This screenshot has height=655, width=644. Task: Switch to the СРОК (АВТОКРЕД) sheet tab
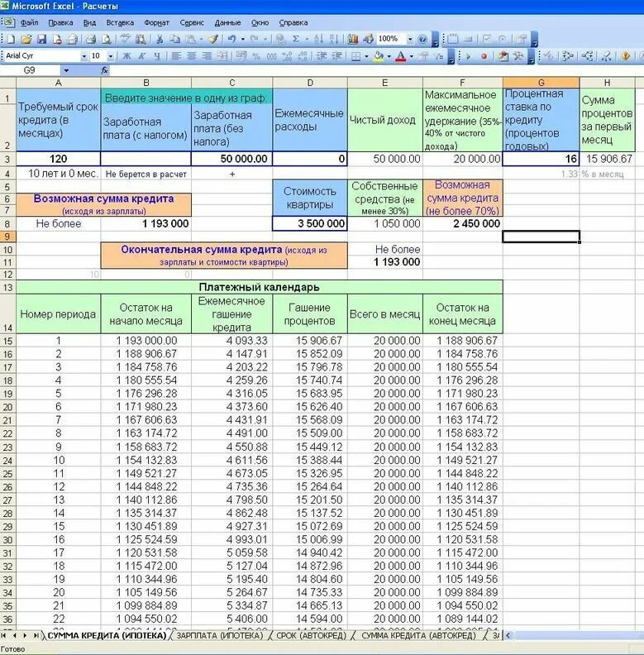tap(311, 635)
